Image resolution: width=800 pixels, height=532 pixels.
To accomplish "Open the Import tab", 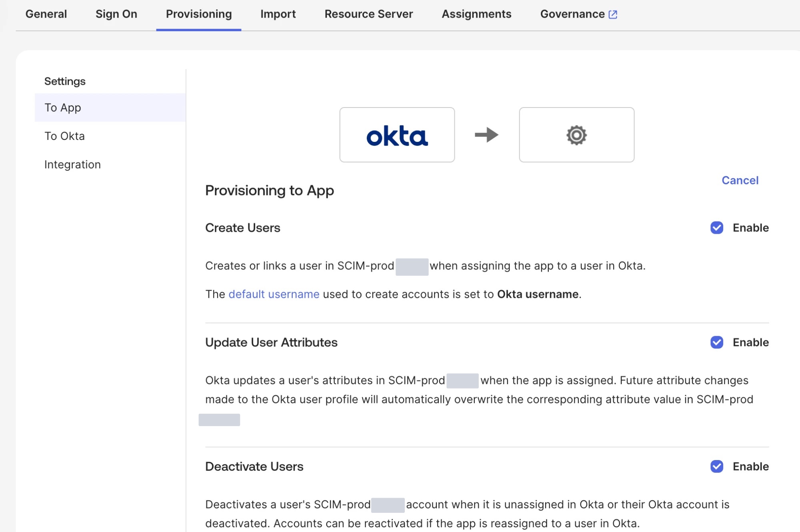I will point(278,14).
